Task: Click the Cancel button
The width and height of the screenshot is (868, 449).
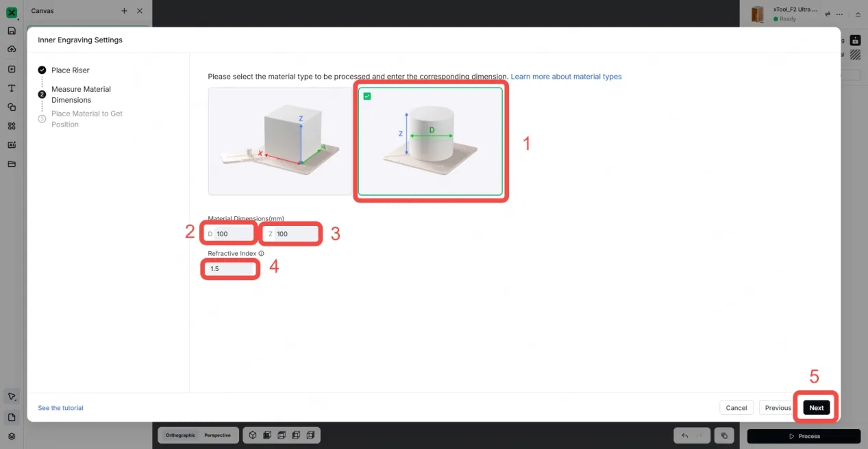Action: pyautogui.click(x=736, y=408)
